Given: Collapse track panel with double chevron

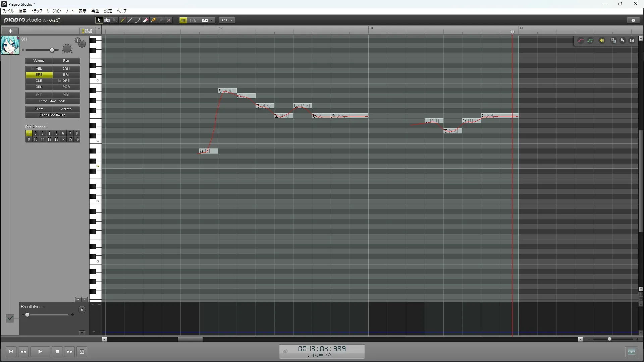Looking at the screenshot, I should click(x=99, y=29).
